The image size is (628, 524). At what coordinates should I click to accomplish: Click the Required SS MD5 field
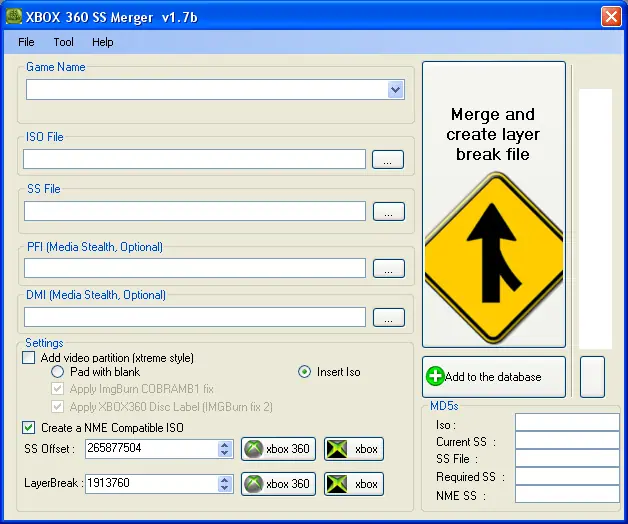pos(567,476)
